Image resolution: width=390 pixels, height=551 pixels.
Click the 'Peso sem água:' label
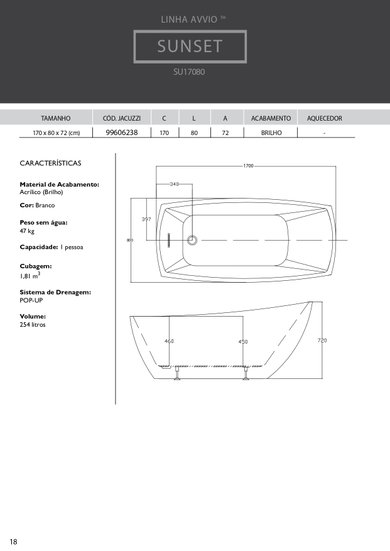click(44, 222)
